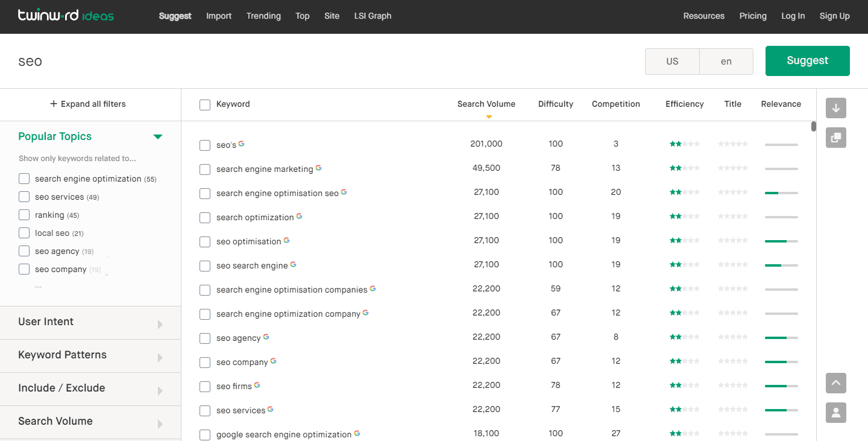
Task: Click the seo keyword search field
Action: [x=325, y=62]
